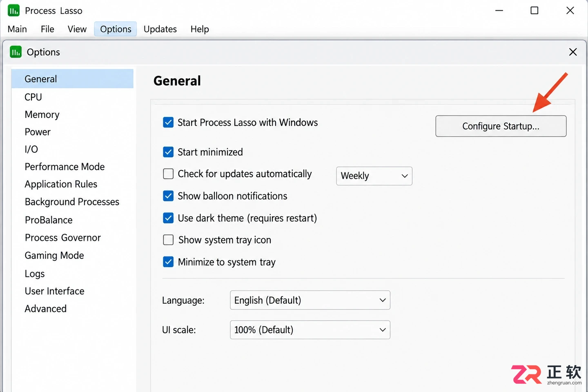Viewport: 588px width, 392px height.
Task: Toggle Use dark theme checkbox
Action: tap(168, 218)
